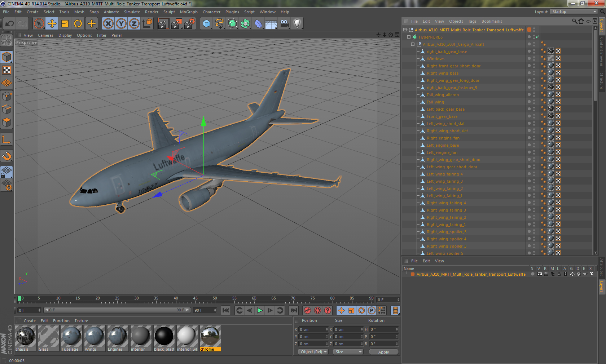
Task: Toggle Z-axis lock
Action: [134, 24]
